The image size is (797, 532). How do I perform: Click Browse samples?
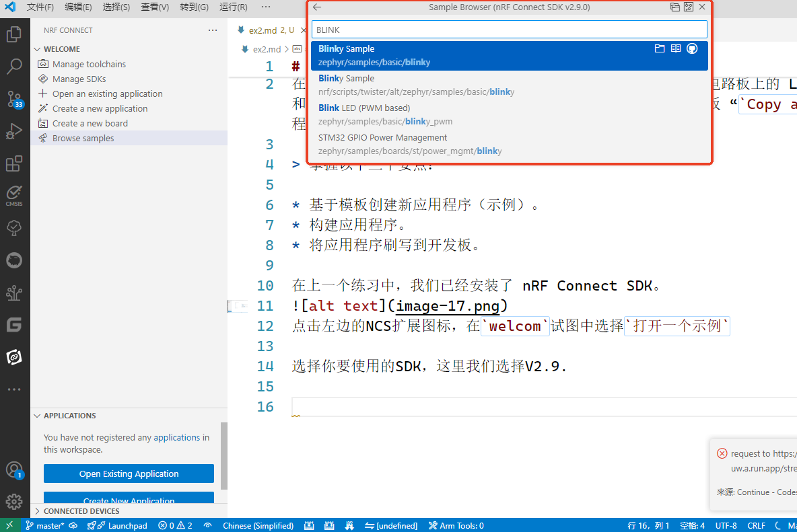pos(129,138)
